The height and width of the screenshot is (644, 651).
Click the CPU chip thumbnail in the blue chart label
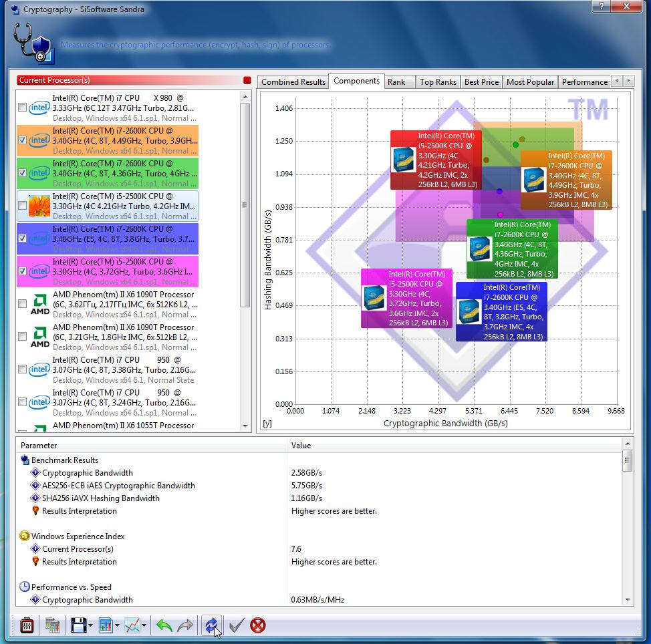[x=469, y=311]
